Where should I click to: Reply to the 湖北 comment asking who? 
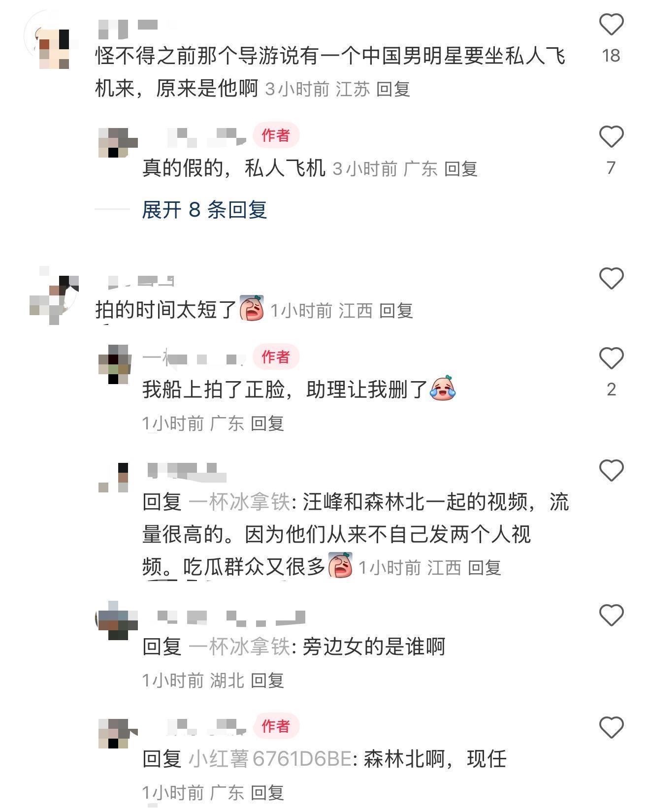pos(267,681)
